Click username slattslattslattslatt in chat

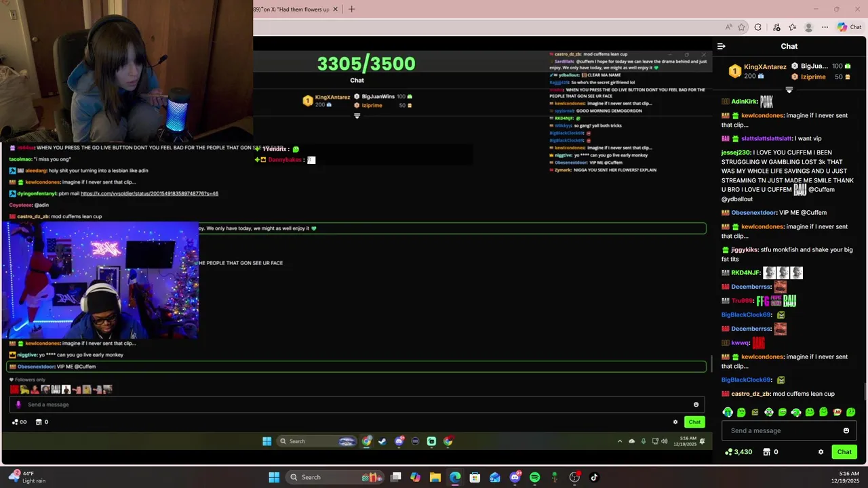[766, 139]
